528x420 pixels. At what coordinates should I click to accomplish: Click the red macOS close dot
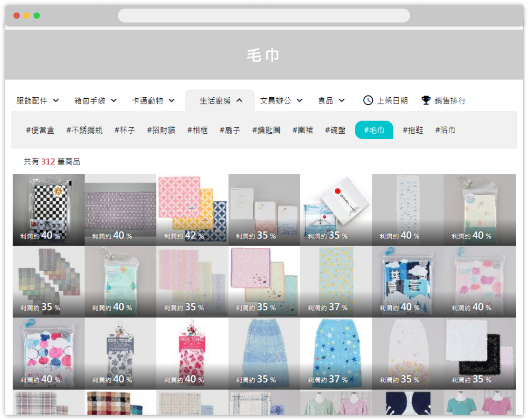(16, 15)
